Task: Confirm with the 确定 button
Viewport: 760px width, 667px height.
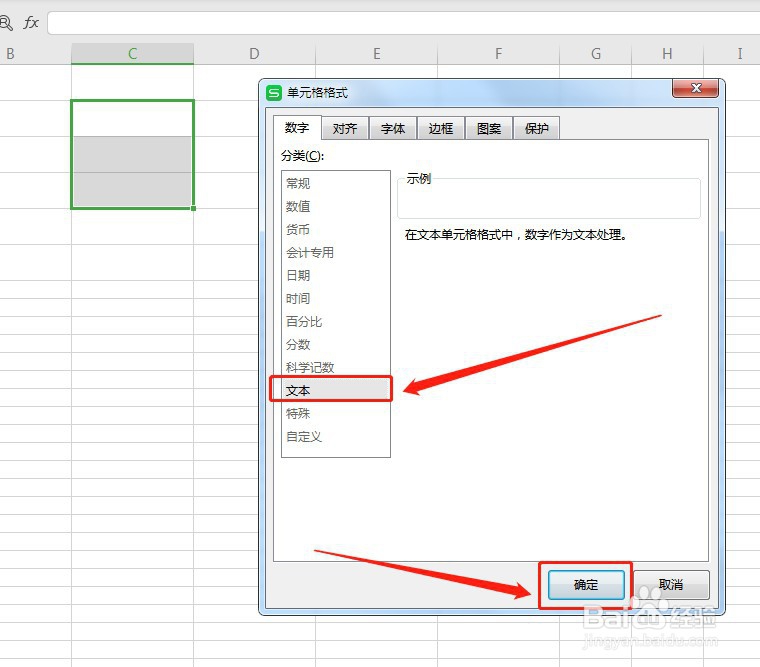Action: pos(586,585)
